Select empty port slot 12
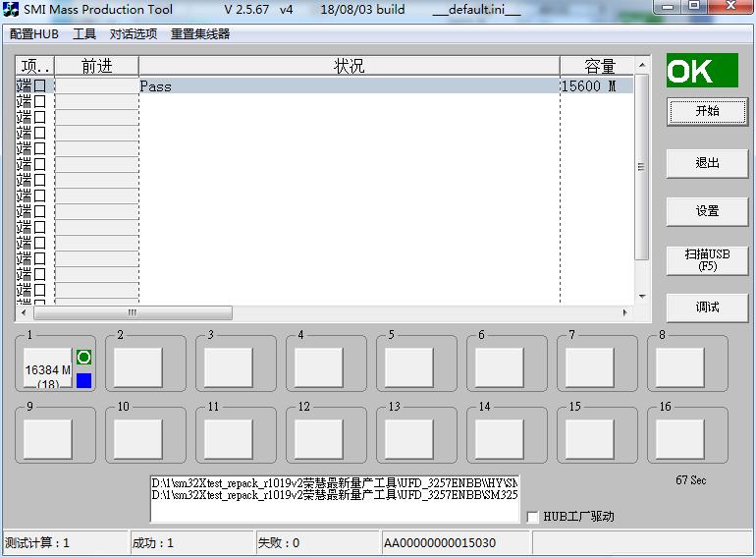Viewport: 756px width, 558px height. pos(318,439)
